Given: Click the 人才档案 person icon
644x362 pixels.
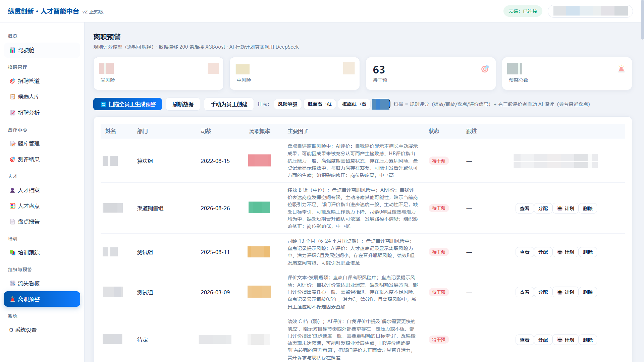Looking at the screenshot, I should pos(12,190).
